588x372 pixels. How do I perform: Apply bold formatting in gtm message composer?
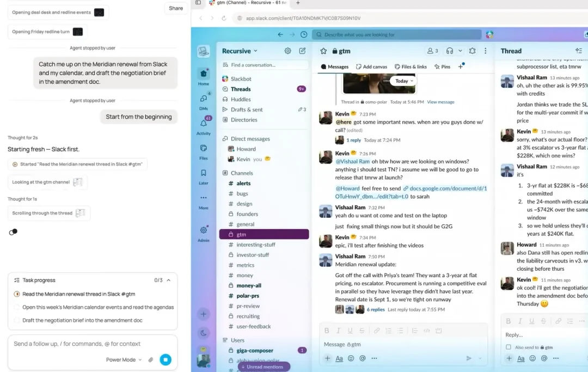(x=327, y=331)
